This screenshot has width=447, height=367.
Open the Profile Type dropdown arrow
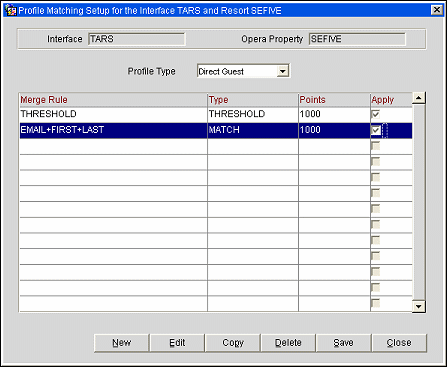(283, 71)
